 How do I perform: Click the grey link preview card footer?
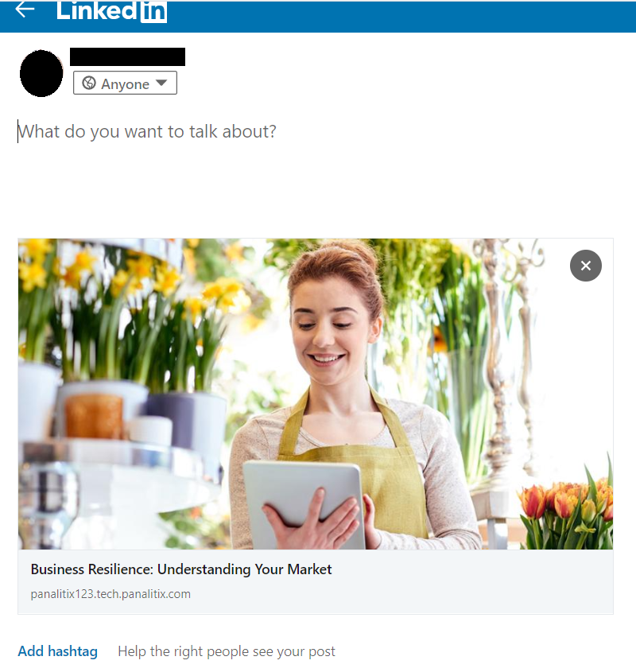[x=316, y=581]
